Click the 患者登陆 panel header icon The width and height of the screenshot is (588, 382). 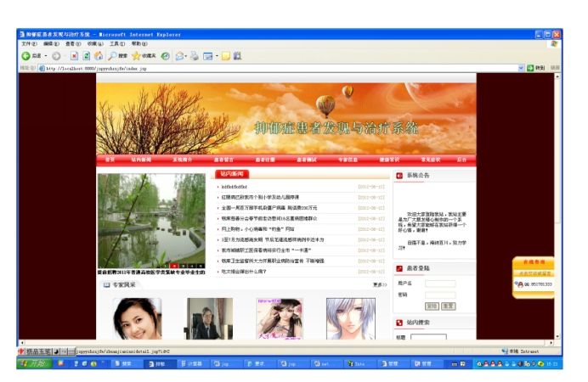point(399,268)
